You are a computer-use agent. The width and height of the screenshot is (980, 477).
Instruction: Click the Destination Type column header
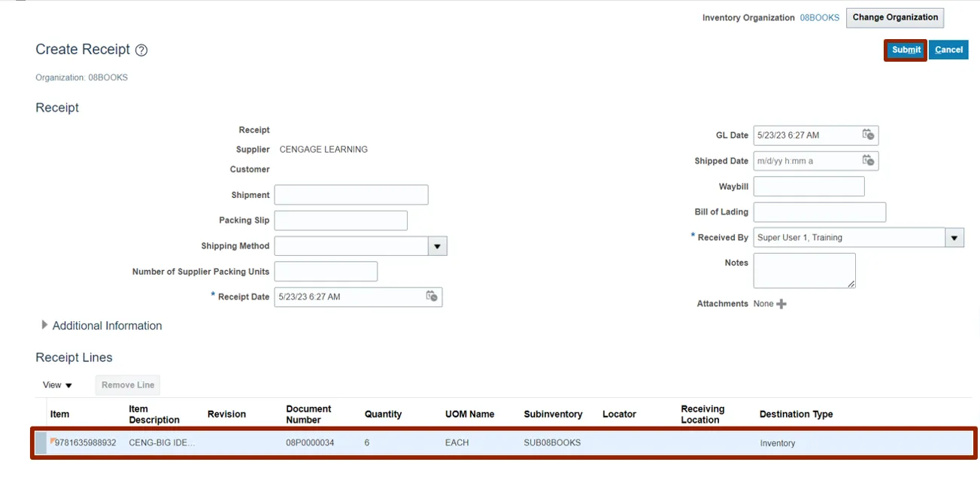[x=796, y=415]
